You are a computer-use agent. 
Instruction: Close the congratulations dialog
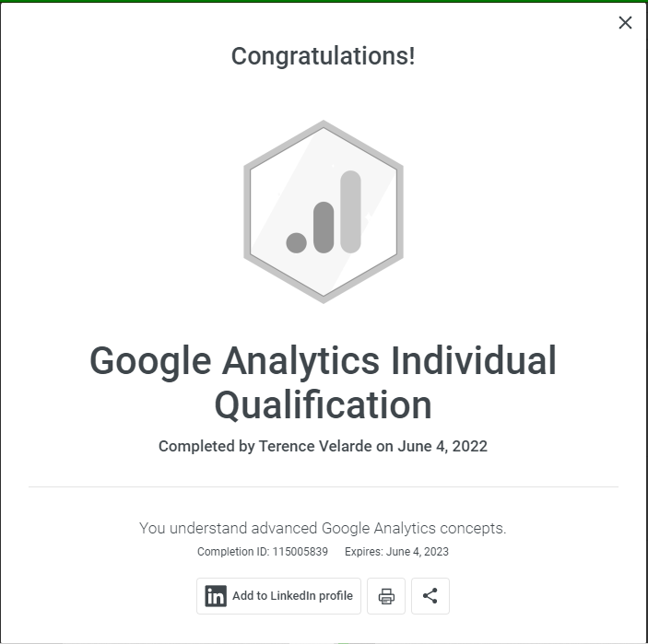point(625,23)
